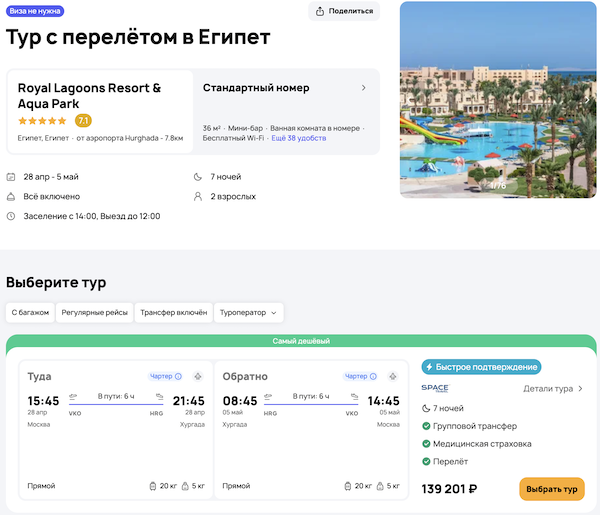Click the airline icon on the Туда card
This screenshot has width=600, height=515.
point(197,376)
